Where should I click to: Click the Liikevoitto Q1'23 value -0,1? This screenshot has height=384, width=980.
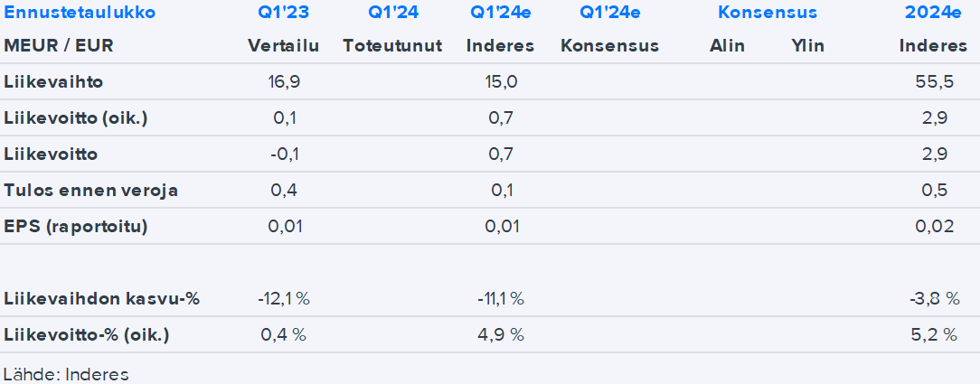click(283, 155)
